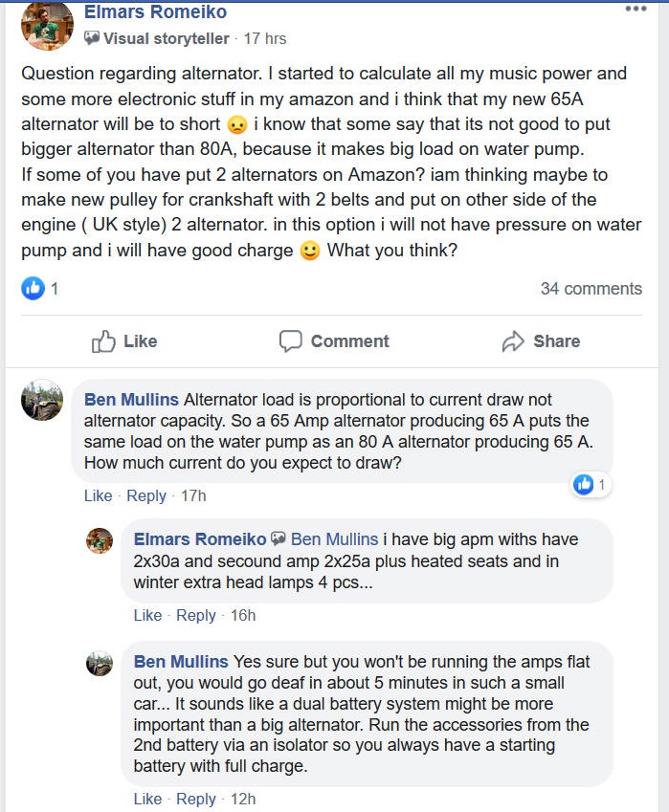Viewport: 669px width, 812px height.
Task: Reply to Ben Mullins' first comment
Action: 146,495
